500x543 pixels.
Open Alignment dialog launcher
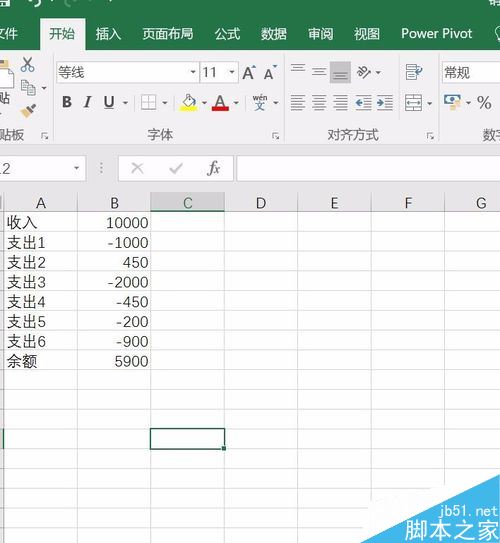coord(430,136)
